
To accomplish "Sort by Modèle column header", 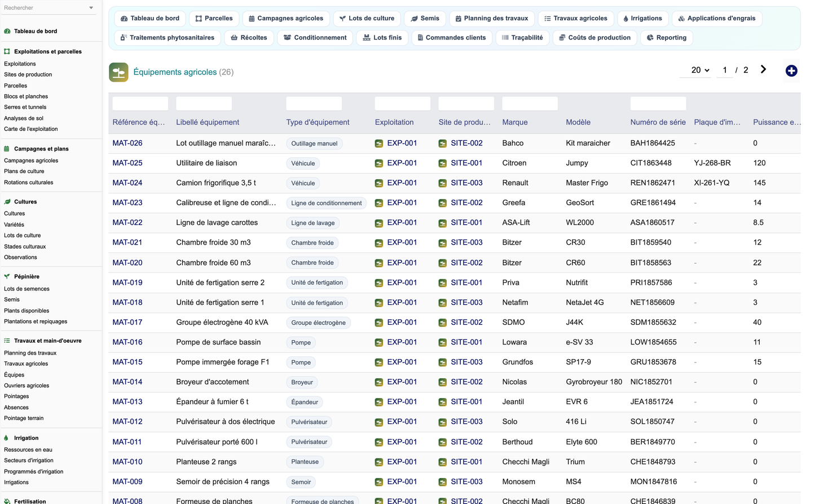I will (578, 122).
